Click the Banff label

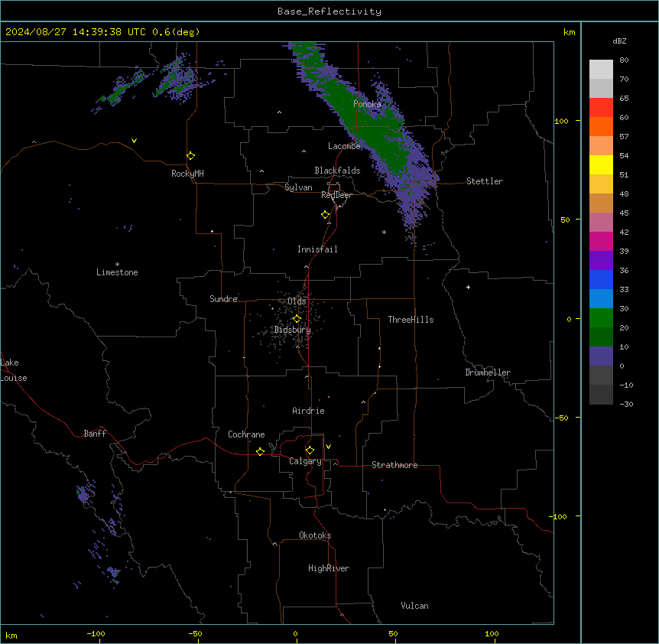95,434
